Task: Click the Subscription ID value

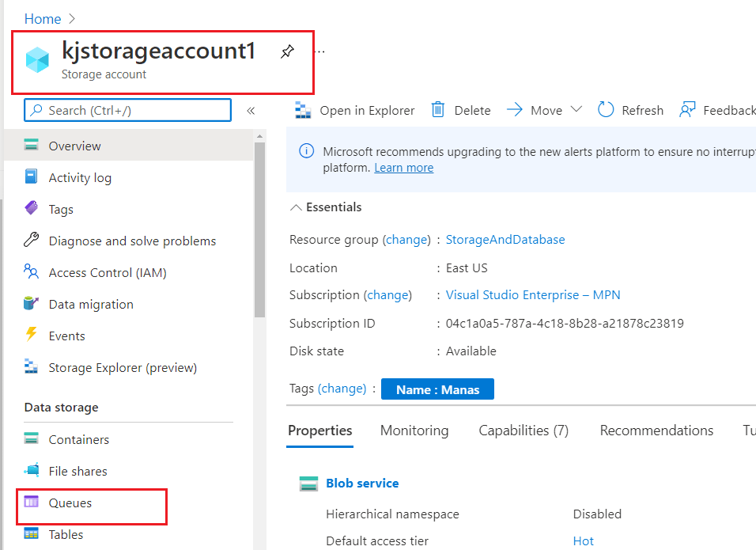Action: [565, 323]
